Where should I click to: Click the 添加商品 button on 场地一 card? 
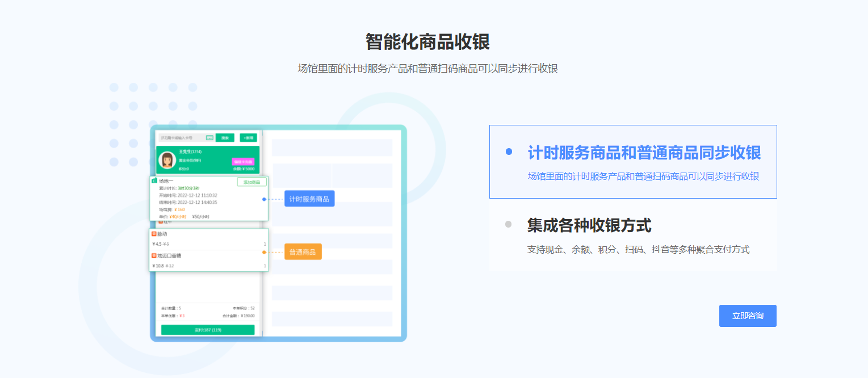pyautogui.click(x=252, y=182)
